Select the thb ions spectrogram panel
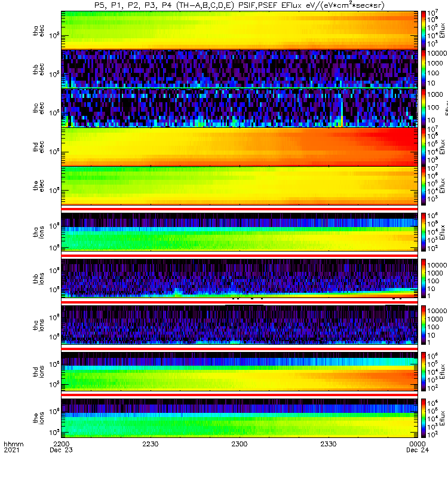 click(x=240, y=278)
